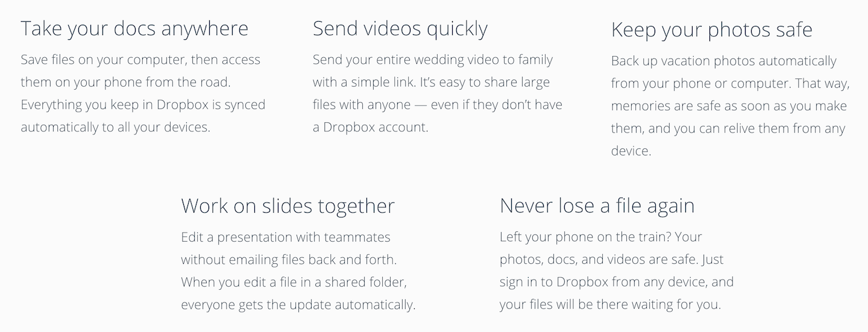Viewport: 868px width, 332px height.
Task: Click the "Keep your photos safe" heading
Action: point(712,30)
